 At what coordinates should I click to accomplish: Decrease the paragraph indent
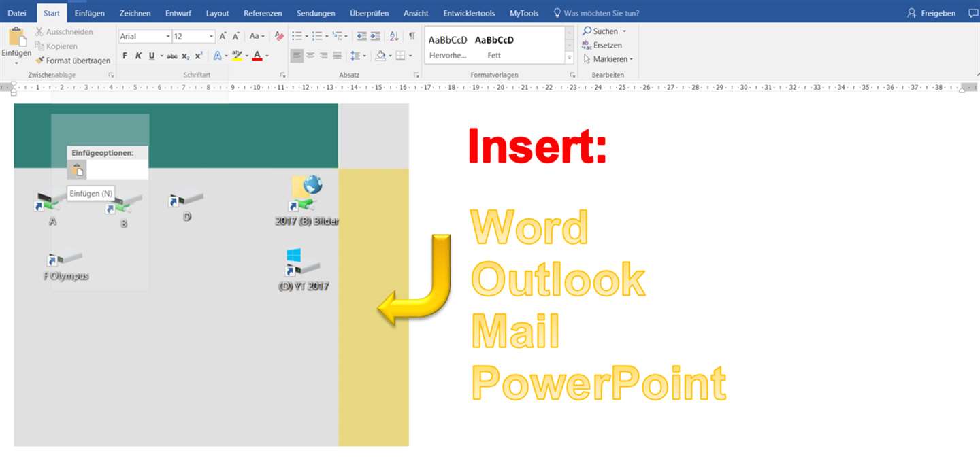coord(361,36)
